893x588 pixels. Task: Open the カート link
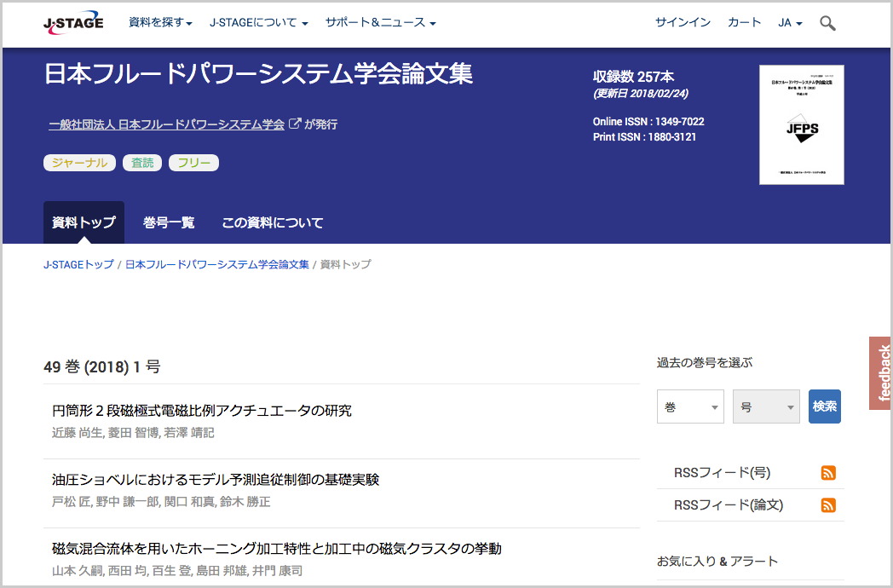[745, 23]
